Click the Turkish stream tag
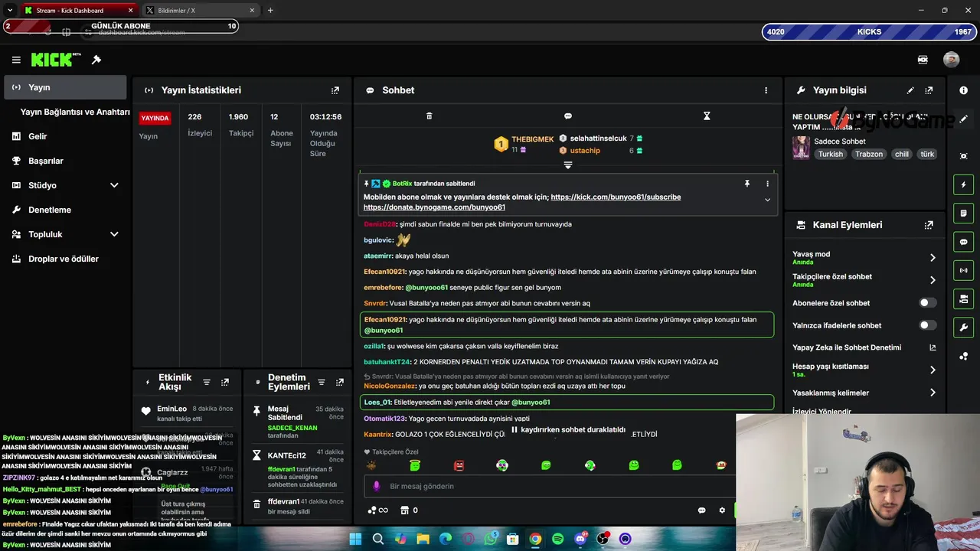 (x=830, y=154)
